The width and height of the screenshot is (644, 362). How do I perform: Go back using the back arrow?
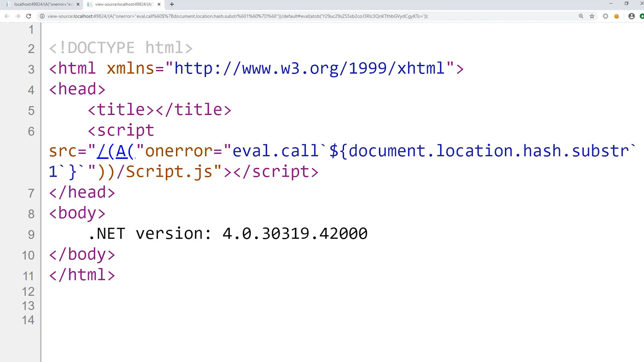[7, 16]
